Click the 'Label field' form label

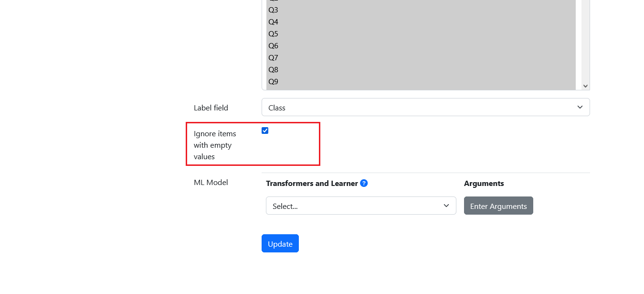click(211, 108)
